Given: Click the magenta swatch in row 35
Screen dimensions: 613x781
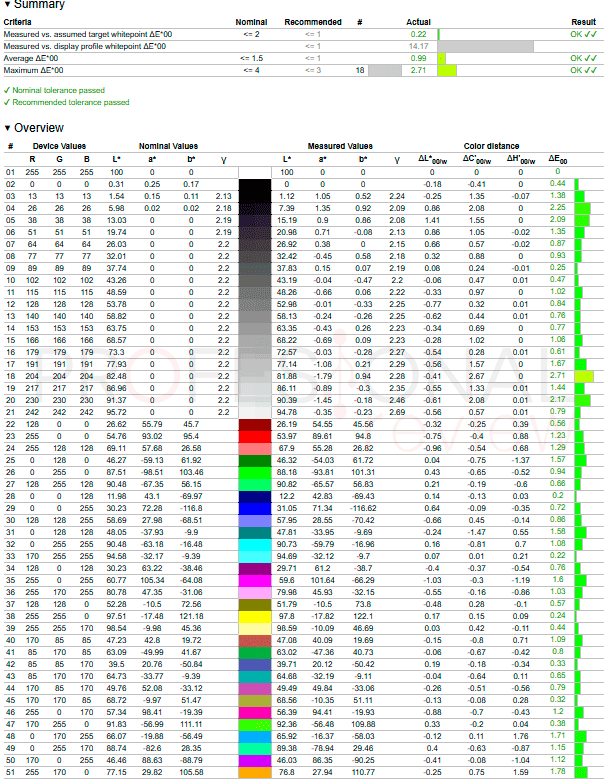Looking at the screenshot, I should (255, 580).
